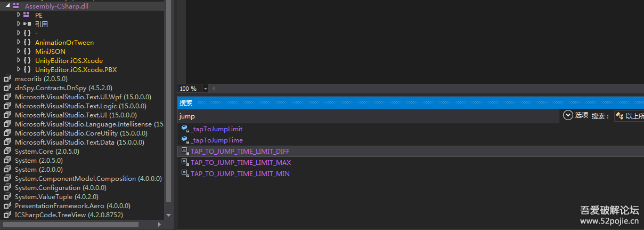
Task: Expand the AnimationOrTween namespace
Action: pyautogui.click(x=19, y=43)
